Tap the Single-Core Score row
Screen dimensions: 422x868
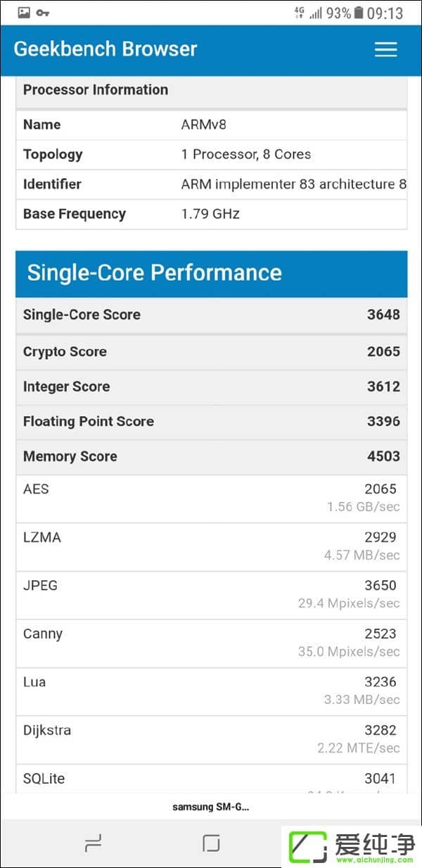(211, 315)
